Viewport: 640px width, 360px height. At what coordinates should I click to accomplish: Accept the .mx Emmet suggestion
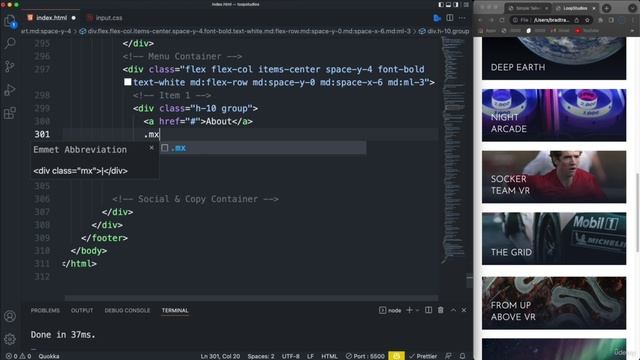[263, 148]
